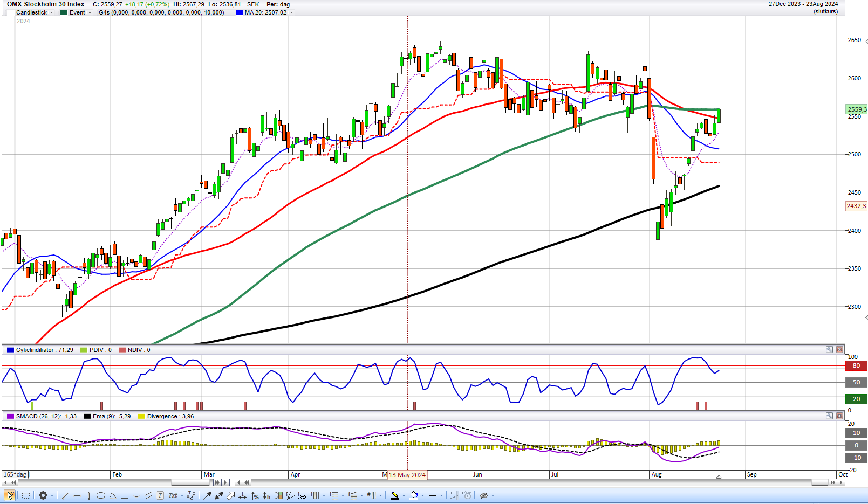Image resolution: width=868 pixels, height=504 pixels.
Task: Select the text node connector tool
Action: (191, 495)
